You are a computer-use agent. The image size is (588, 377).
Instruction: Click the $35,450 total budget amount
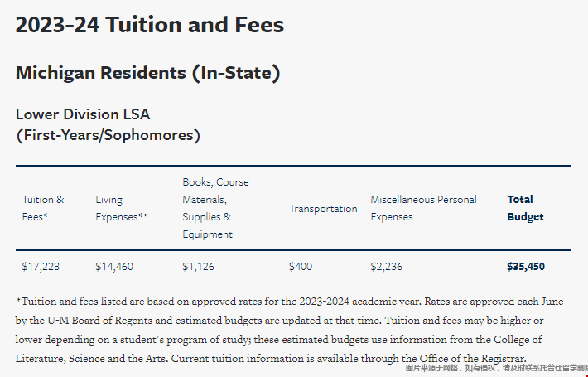tap(526, 267)
